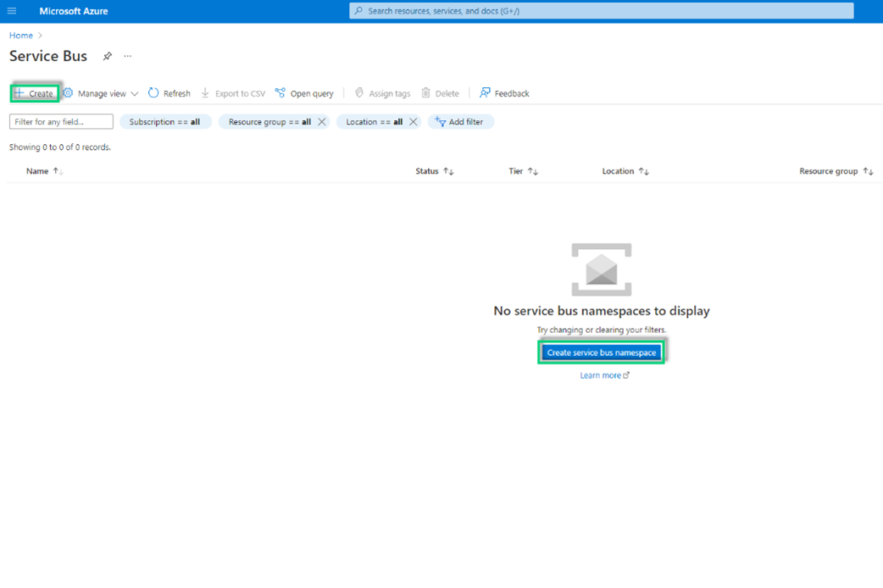Open the hamburger portal menu
The width and height of the screenshot is (883, 588).
point(12,11)
